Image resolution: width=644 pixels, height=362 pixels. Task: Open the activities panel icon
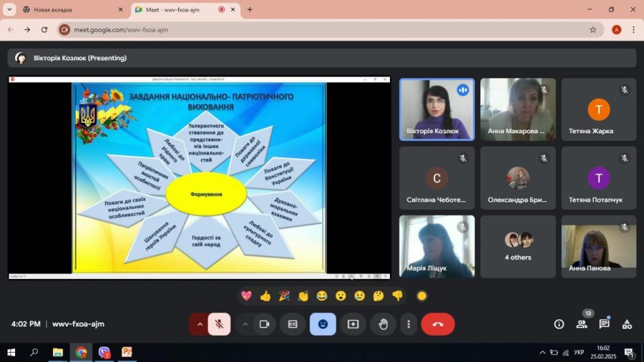627,324
